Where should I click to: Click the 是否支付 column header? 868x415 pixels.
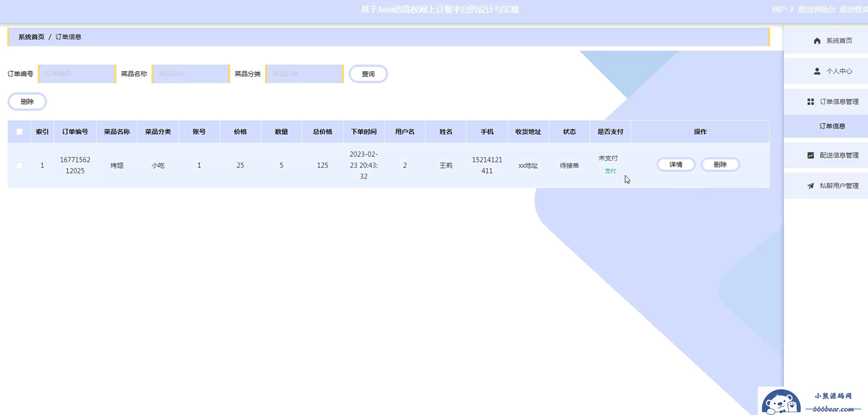click(610, 132)
